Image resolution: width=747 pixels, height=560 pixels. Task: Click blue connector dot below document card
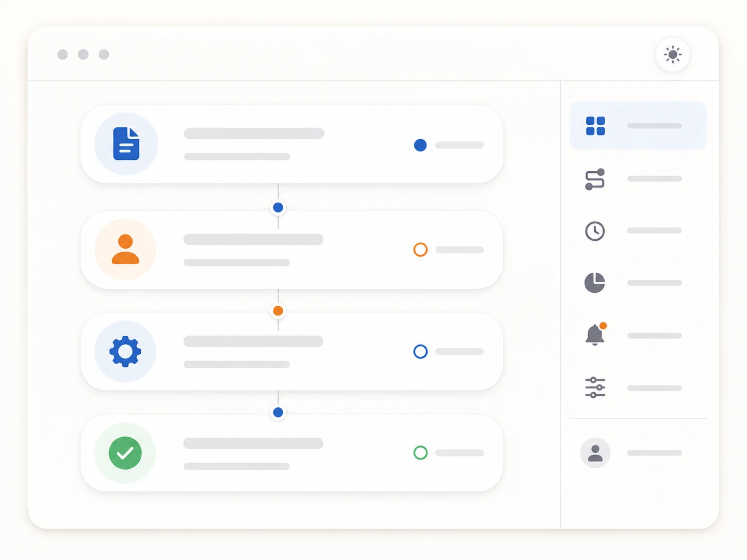click(278, 207)
